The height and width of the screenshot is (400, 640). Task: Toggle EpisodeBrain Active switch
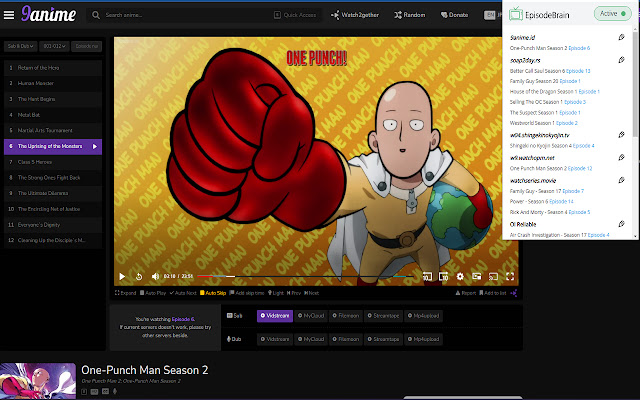tap(613, 14)
